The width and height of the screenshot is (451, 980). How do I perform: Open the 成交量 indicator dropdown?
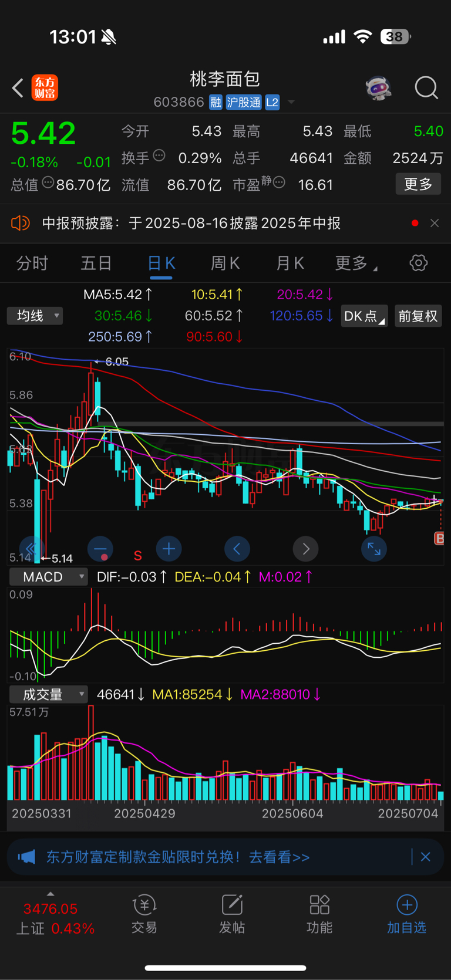coord(48,695)
